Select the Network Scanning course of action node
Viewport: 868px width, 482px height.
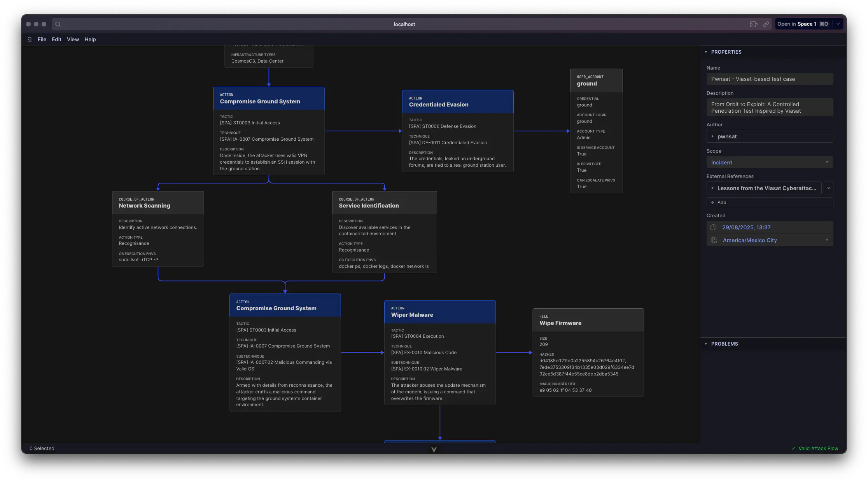[158, 229]
